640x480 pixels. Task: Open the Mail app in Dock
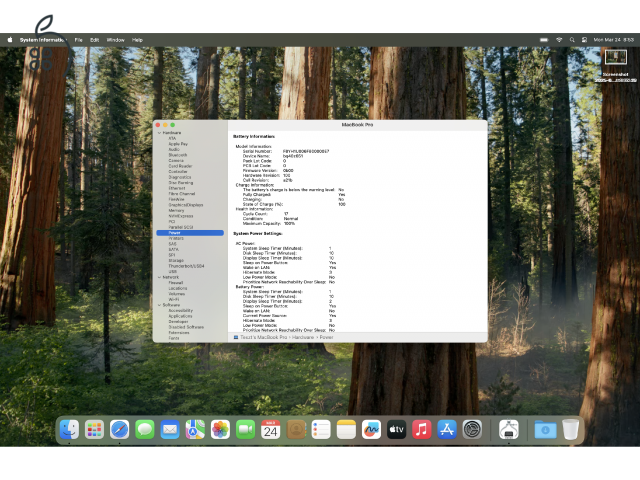[170, 429]
